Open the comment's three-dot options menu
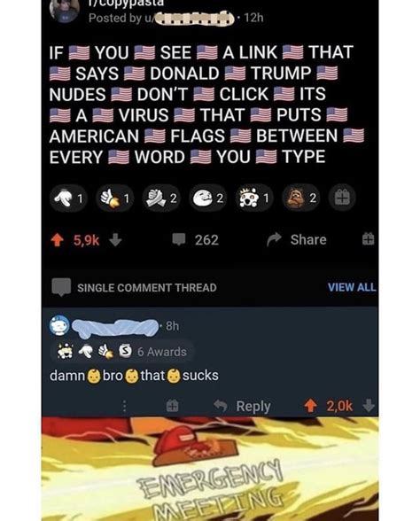The height and width of the screenshot is (521, 420). tap(124, 406)
